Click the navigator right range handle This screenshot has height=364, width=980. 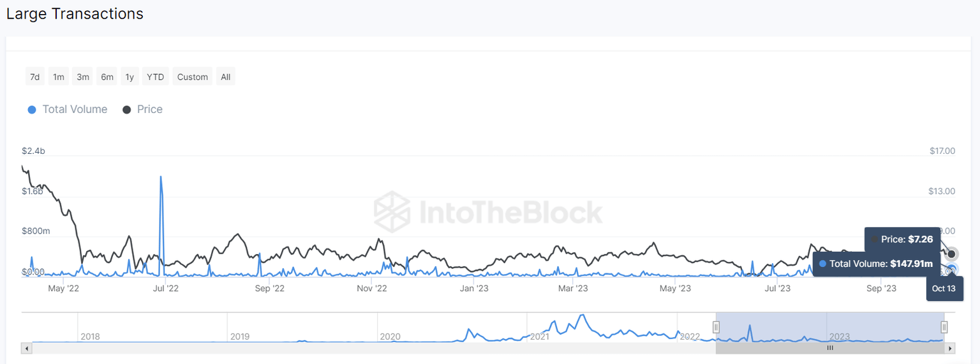944,327
